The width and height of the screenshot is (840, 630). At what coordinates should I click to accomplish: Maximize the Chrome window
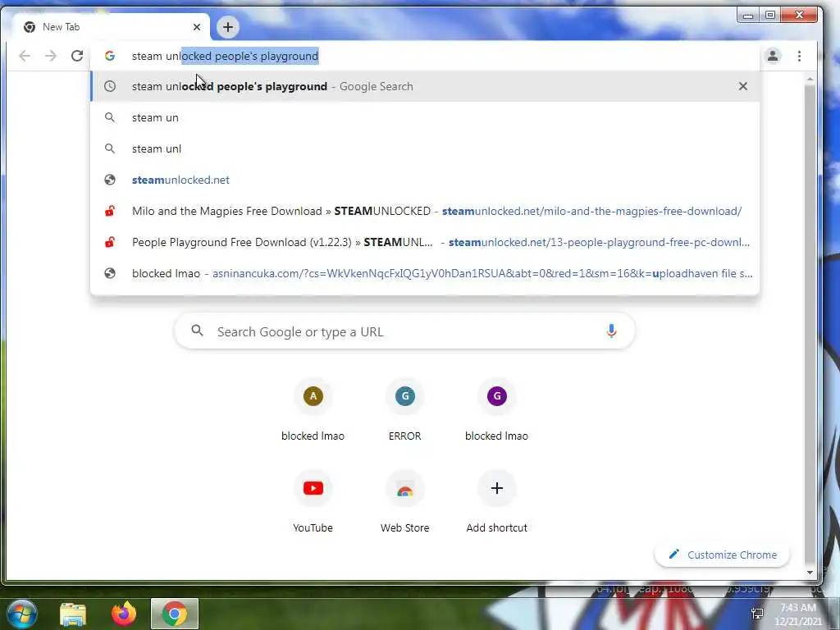click(x=769, y=15)
